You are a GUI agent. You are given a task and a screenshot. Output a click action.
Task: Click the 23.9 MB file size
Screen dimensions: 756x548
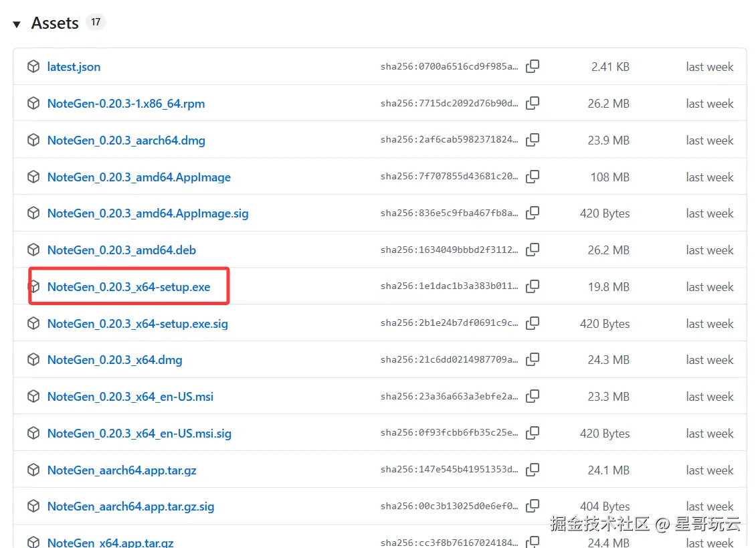point(608,141)
